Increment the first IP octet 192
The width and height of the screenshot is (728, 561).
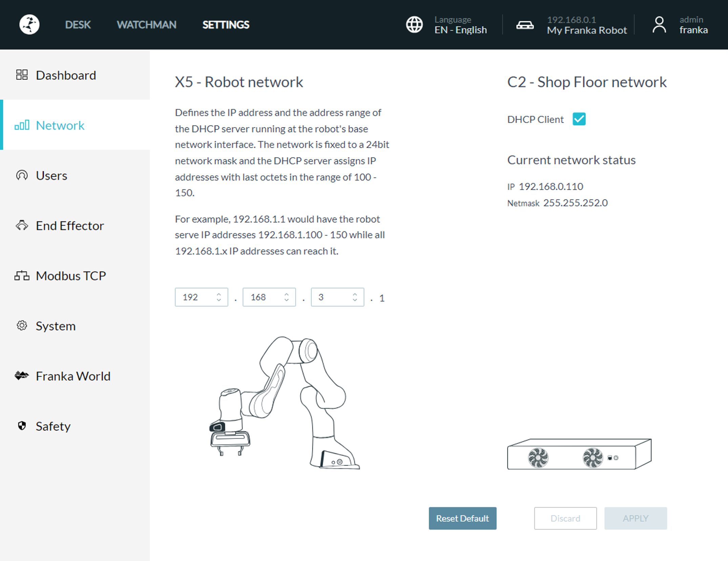point(220,293)
